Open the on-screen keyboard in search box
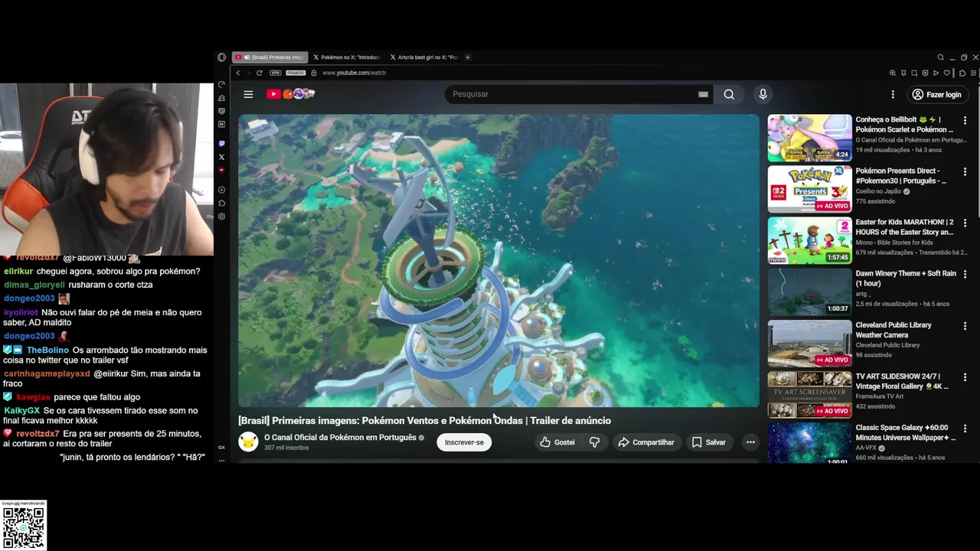The height and width of the screenshot is (551, 980). (703, 94)
